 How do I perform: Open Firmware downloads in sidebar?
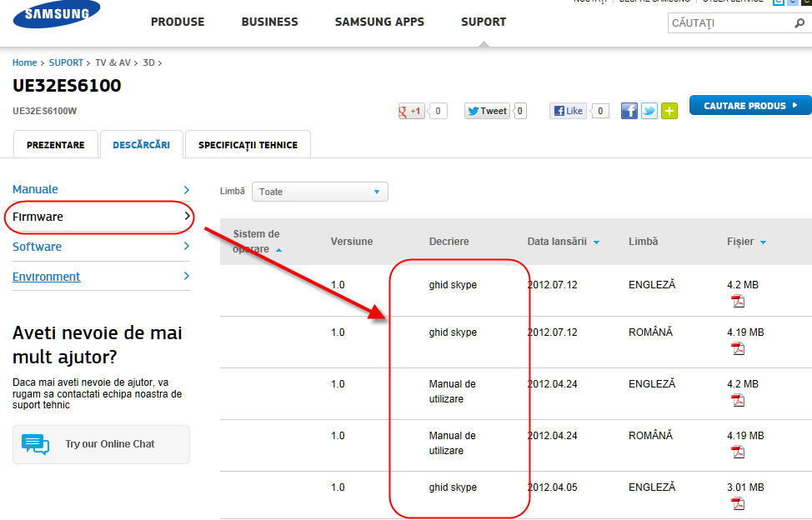[100, 217]
